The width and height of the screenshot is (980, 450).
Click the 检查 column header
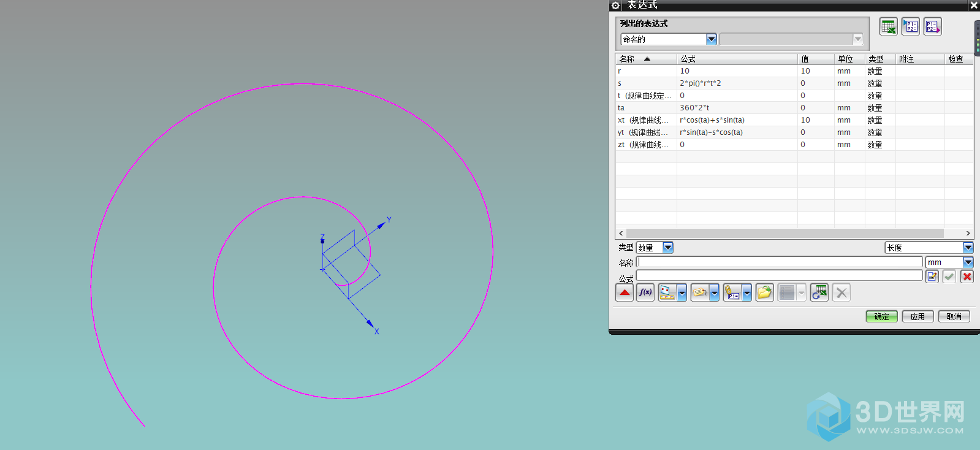tap(959, 59)
